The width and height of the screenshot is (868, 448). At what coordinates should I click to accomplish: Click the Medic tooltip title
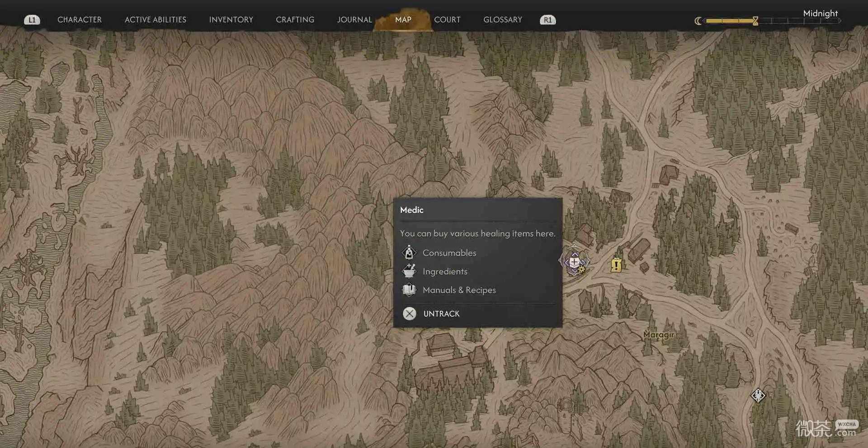coord(412,210)
